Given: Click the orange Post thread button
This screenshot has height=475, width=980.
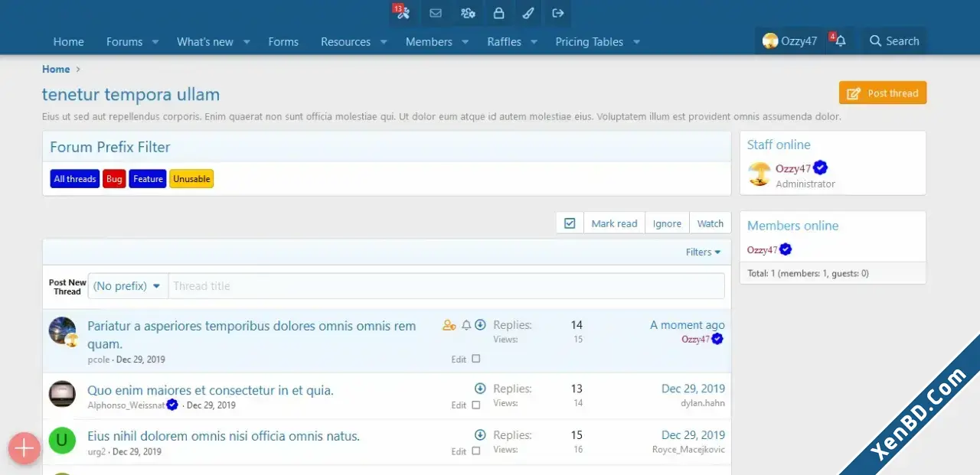Looking at the screenshot, I should [883, 93].
